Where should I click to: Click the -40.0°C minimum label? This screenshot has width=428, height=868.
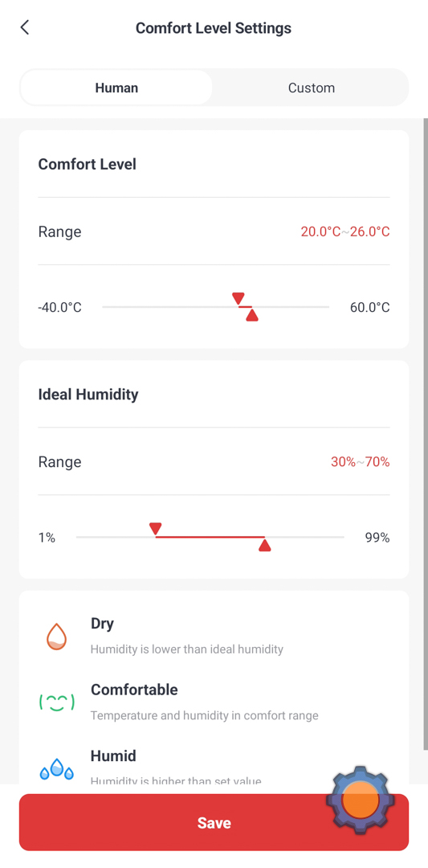(59, 307)
